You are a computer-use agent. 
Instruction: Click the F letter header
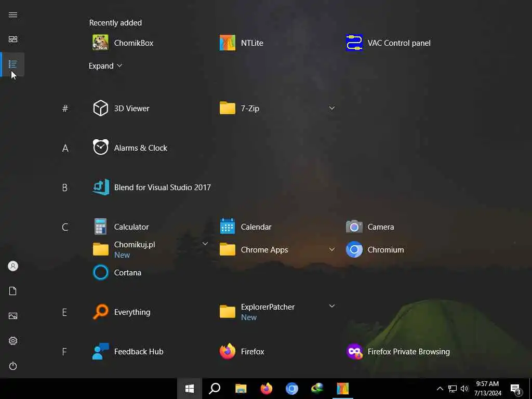click(x=64, y=352)
